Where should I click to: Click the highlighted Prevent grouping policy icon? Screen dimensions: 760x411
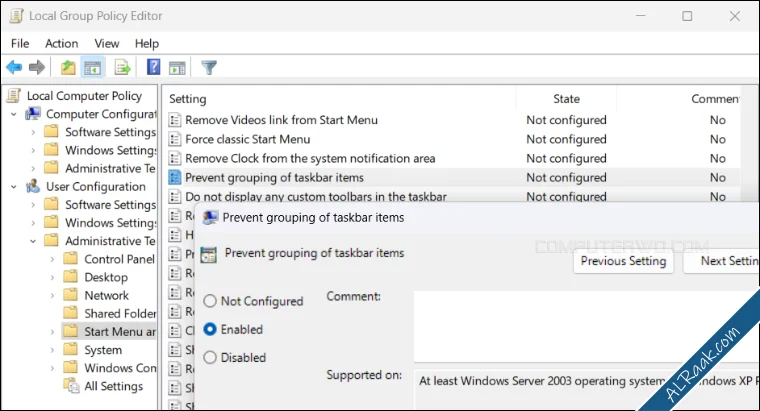[174, 178]
